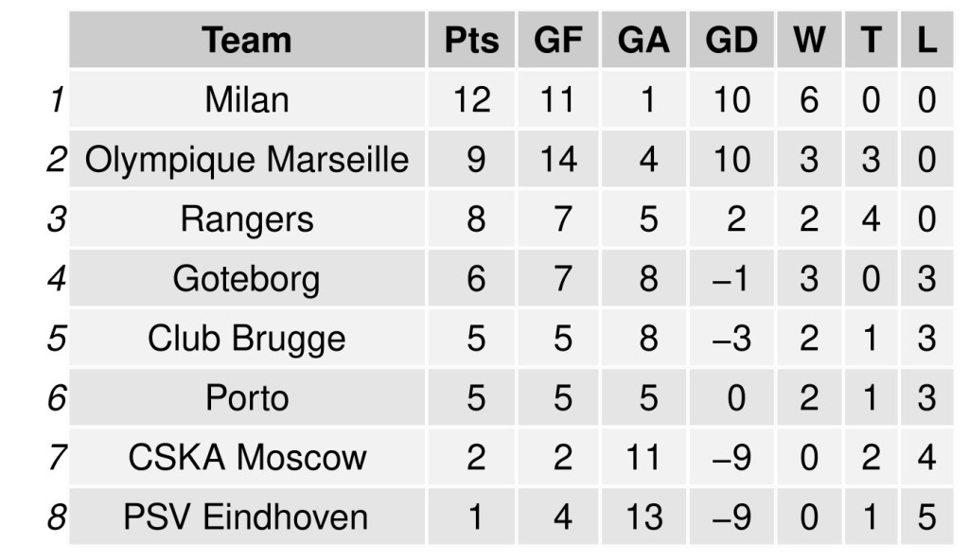Select the Rangers team cell

point(246,219)
